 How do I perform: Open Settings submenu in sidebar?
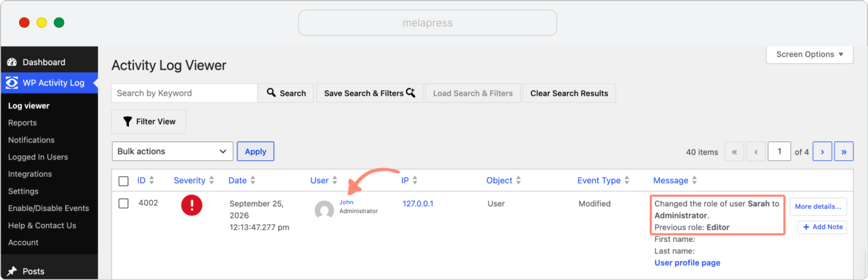[23, 191]
